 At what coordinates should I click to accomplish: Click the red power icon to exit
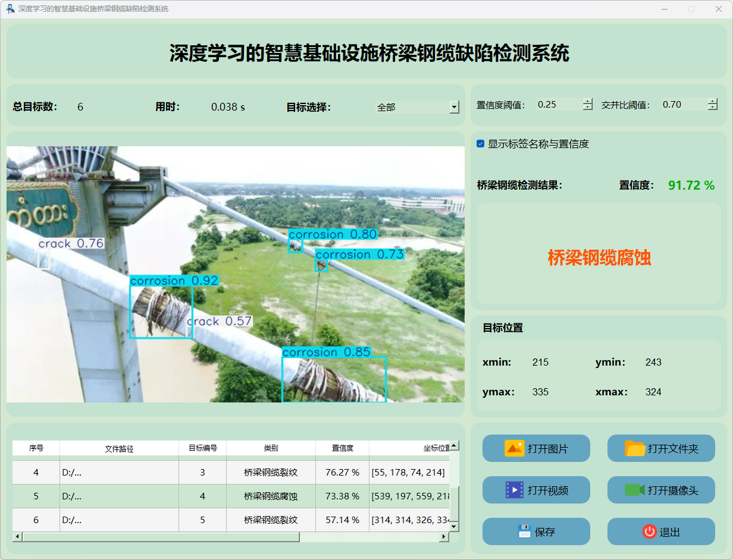649,531
